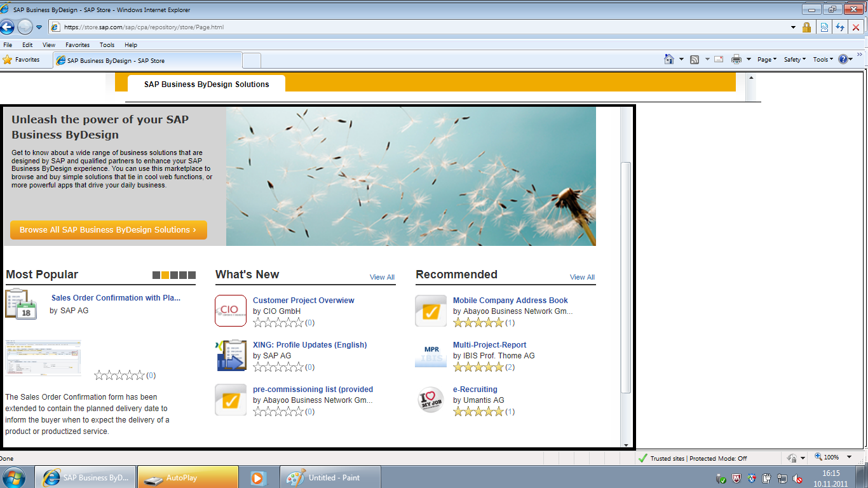Select the orange Most Popular carousel indicator

[165, 275]
